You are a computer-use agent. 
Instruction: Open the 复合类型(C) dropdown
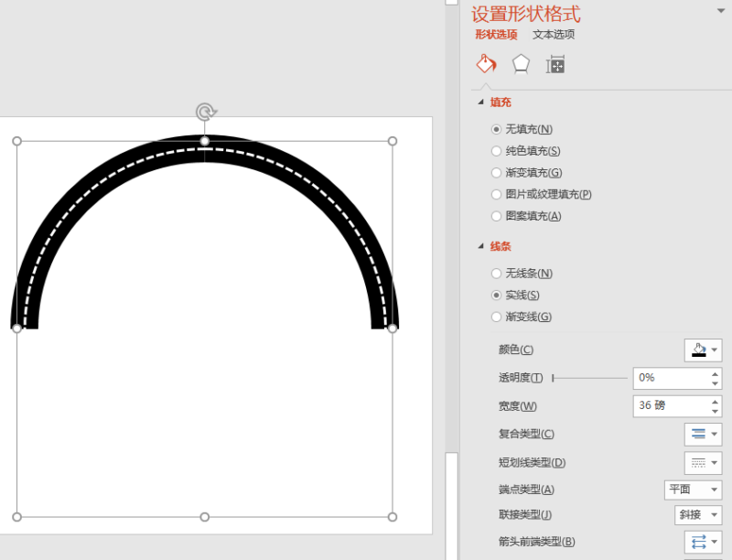click(703, 434)
